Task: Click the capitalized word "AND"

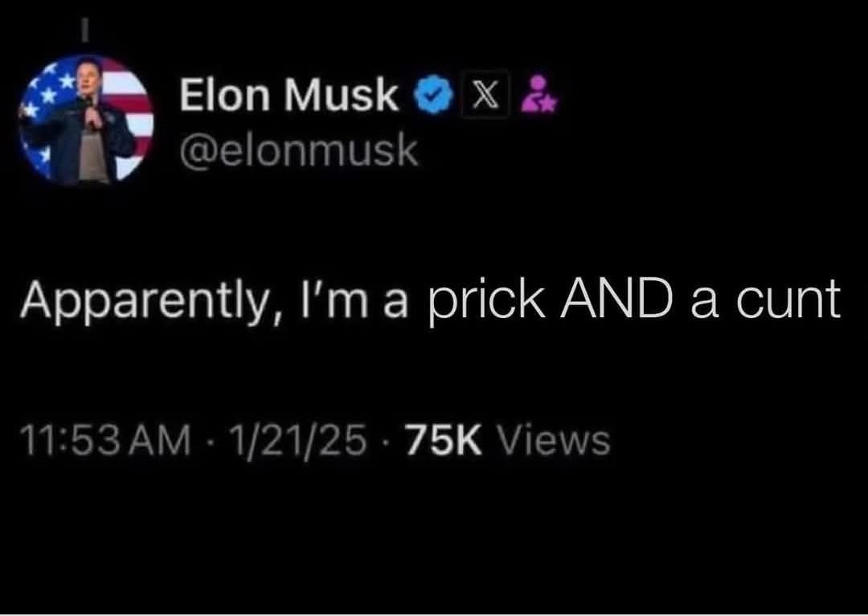Action: coord(617,300)
